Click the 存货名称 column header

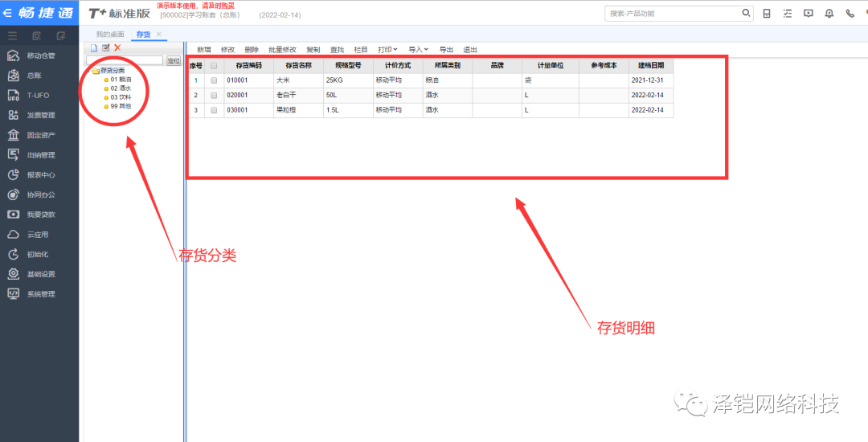[x=298, y=65]
